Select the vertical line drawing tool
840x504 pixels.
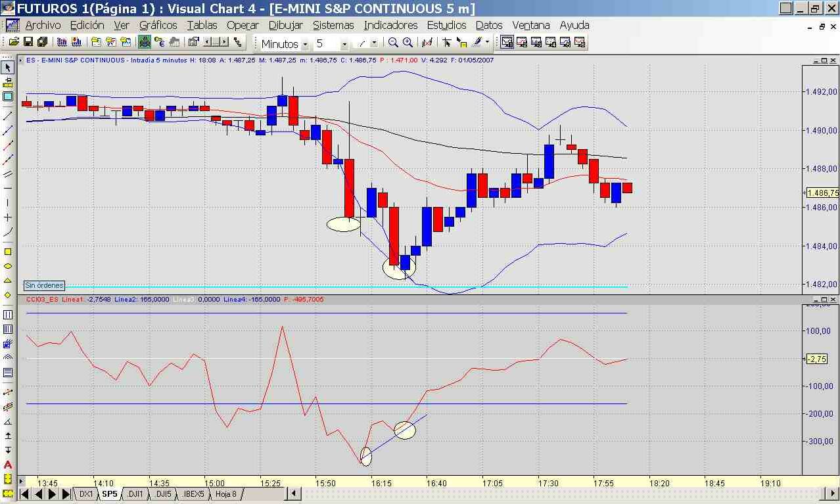(x=8, y=203)
